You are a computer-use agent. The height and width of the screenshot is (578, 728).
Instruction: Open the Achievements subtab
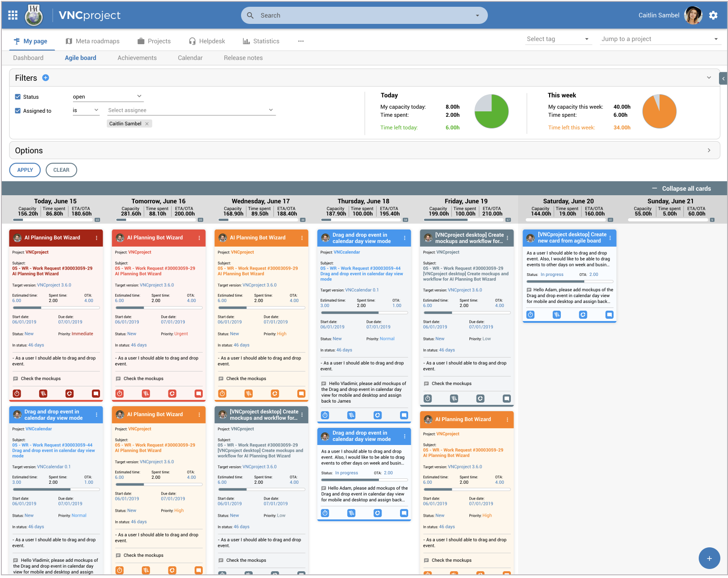click(x=137, y=58)
